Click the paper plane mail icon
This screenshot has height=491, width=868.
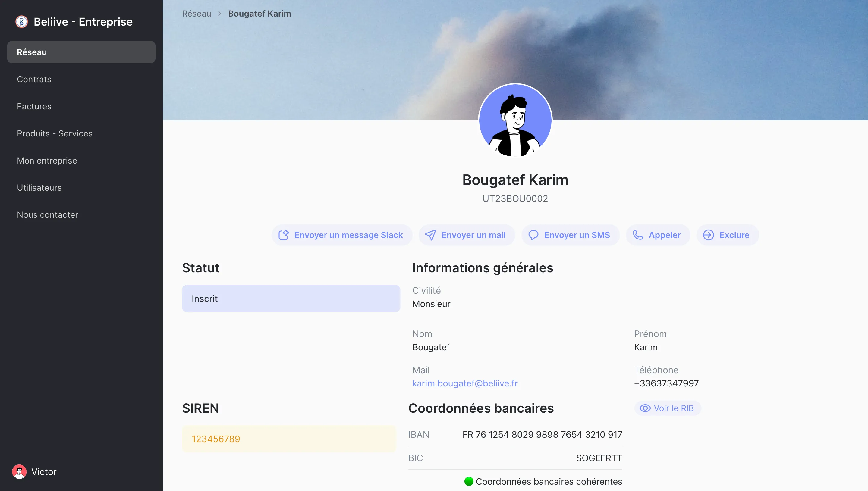tap(430, 235)
